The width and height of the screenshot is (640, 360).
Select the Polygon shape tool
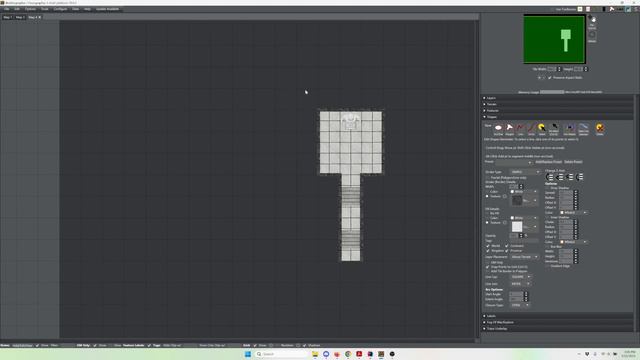point(509,128)
